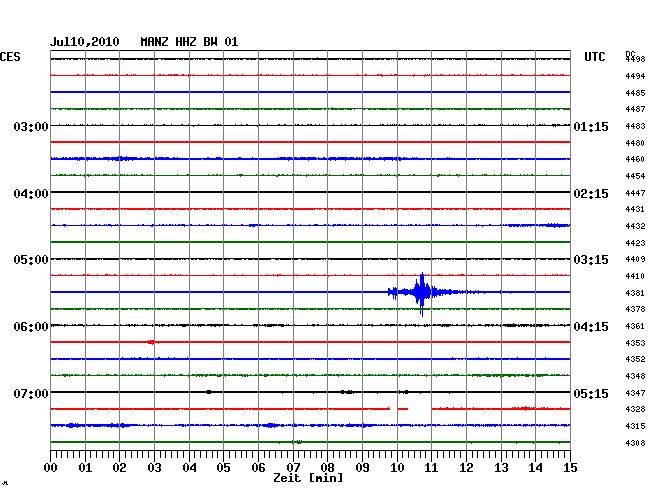
Task: Click the small red spike near minute 3
Action: (x=150, y=342)
